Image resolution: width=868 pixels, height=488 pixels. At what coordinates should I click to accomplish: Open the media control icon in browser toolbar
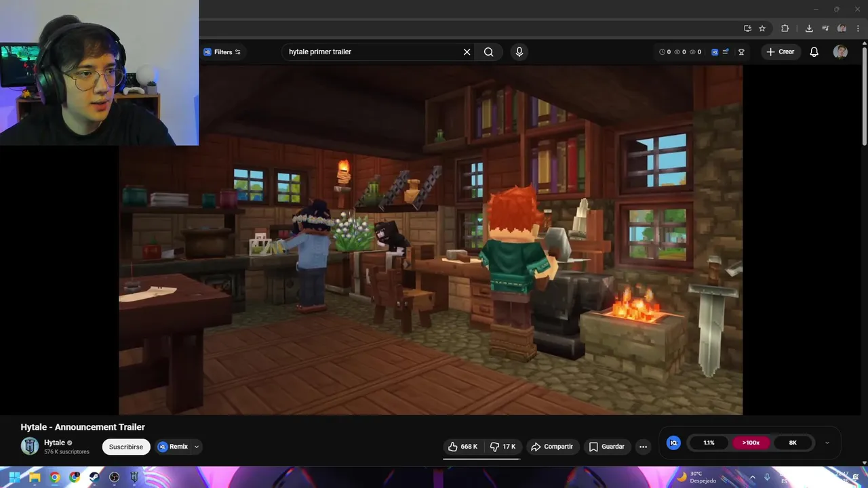[x=825, y=28]
